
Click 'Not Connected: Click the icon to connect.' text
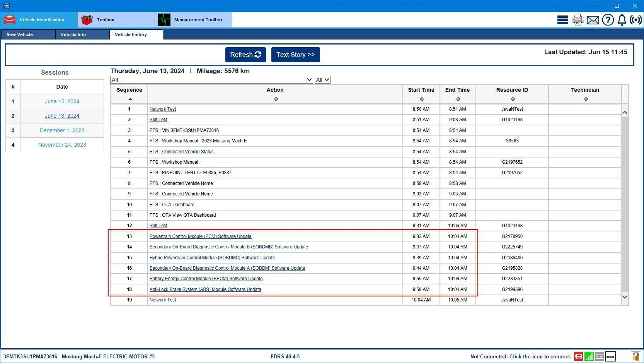click(x=521, y=357)
